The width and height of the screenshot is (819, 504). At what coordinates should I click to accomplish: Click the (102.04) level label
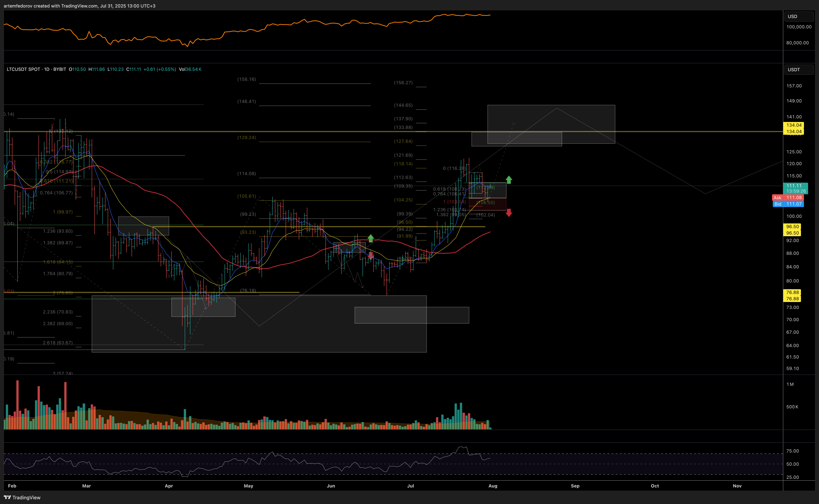(486, 215)
